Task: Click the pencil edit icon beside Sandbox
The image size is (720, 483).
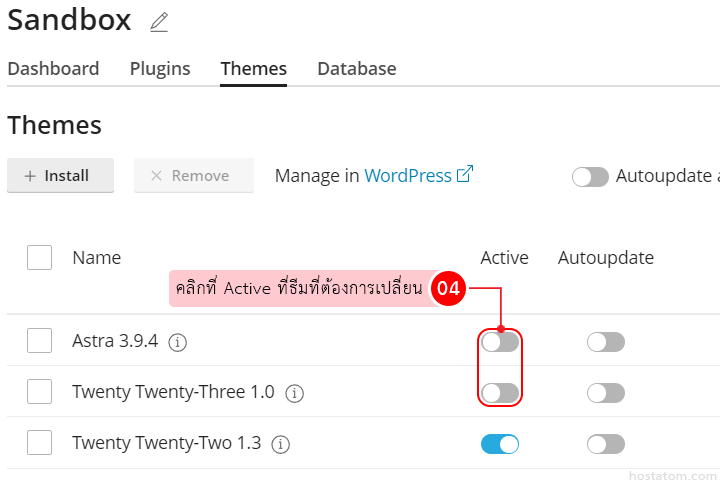Action: coord(158,21)
